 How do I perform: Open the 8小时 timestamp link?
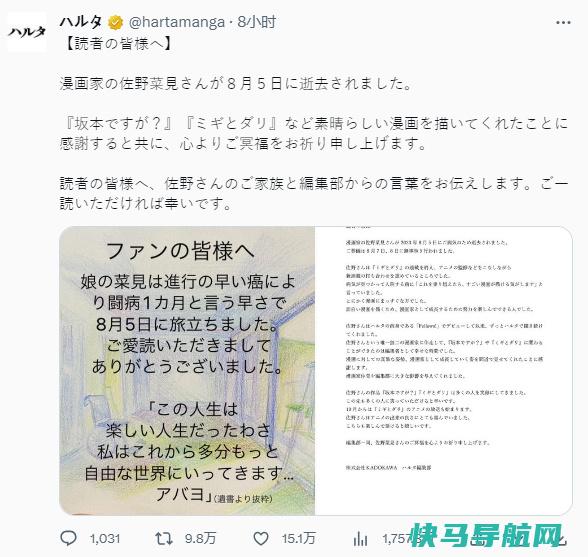click(x=257, y=22)
